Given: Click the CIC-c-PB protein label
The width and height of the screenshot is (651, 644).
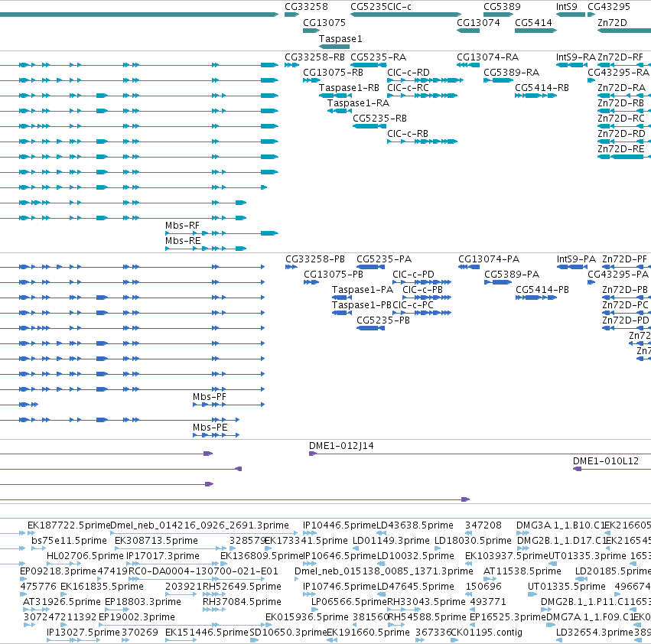Looking at the screenshot, I should [422, 290].
